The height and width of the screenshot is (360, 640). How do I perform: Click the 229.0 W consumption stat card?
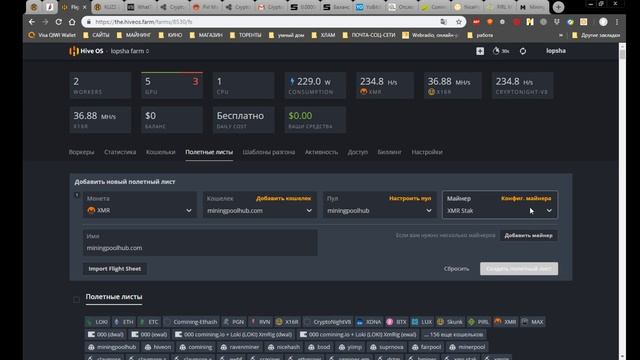coord(315,86)
